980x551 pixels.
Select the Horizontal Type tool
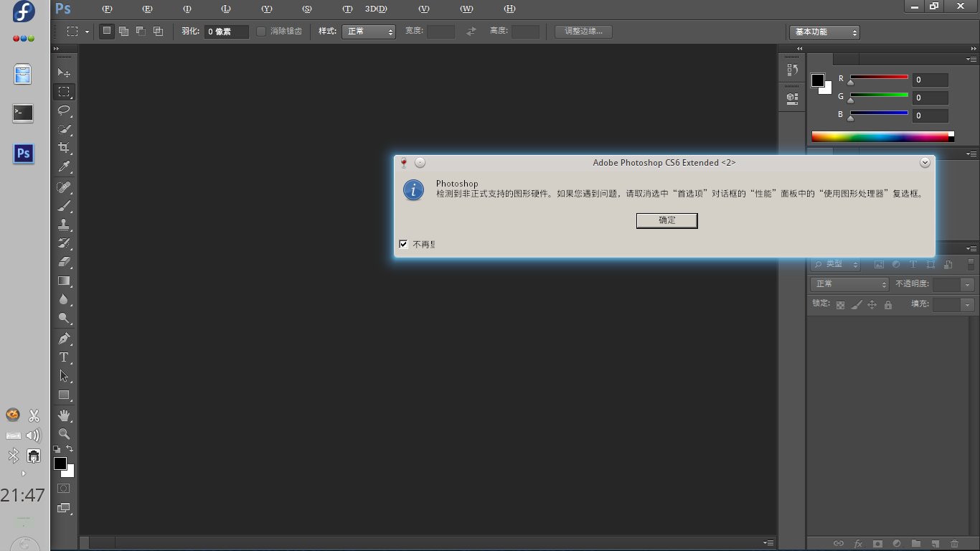pyautogui.click(x=64, y=357)
